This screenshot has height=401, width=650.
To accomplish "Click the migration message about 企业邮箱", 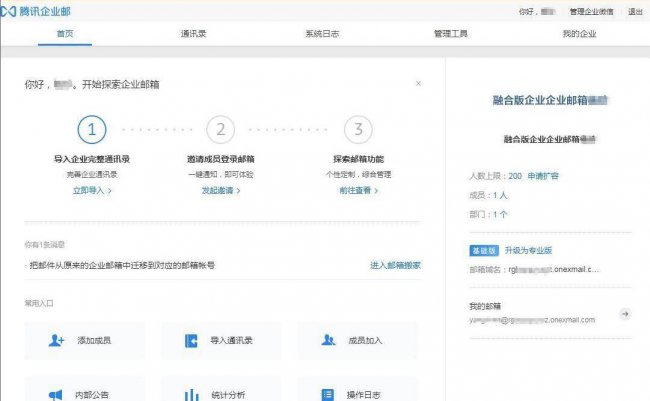I will pos(120,265).
